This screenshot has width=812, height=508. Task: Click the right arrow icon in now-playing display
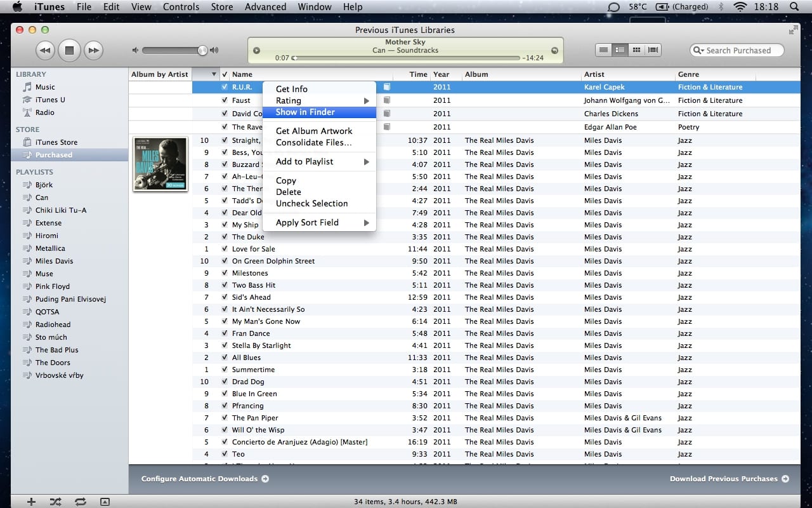point(554,50)
